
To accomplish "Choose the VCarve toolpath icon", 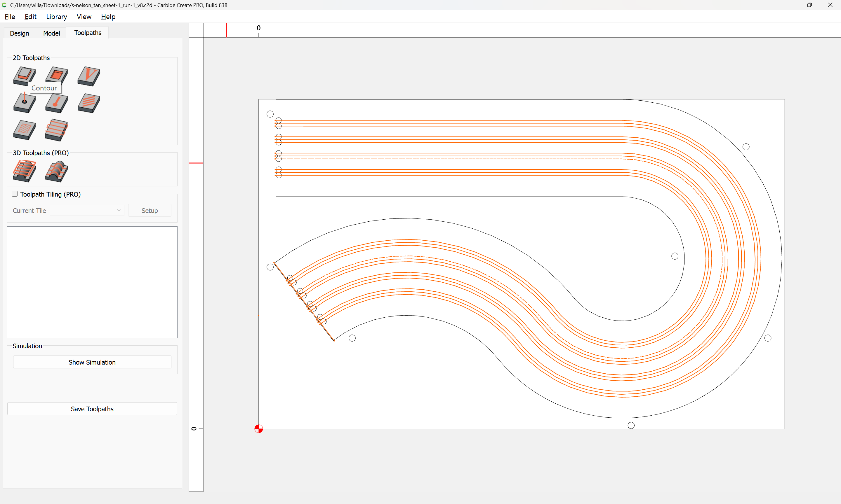I will (89, 76).
